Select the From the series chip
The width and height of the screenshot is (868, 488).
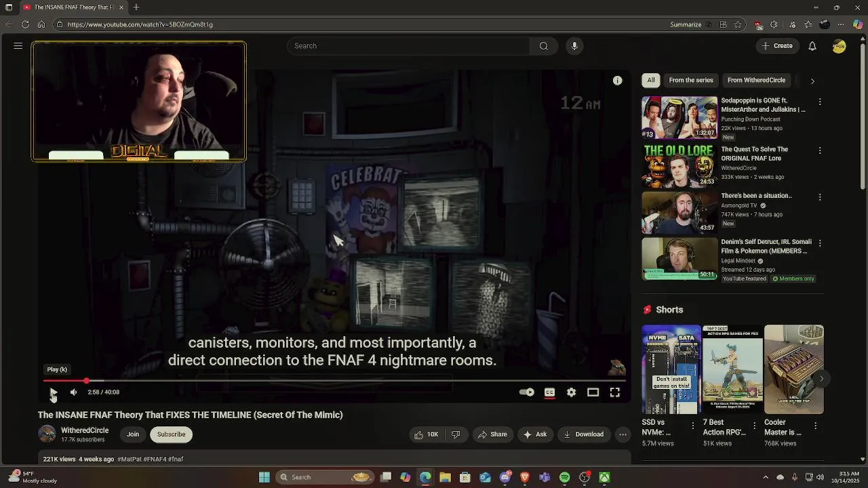[x=691, y=80]
